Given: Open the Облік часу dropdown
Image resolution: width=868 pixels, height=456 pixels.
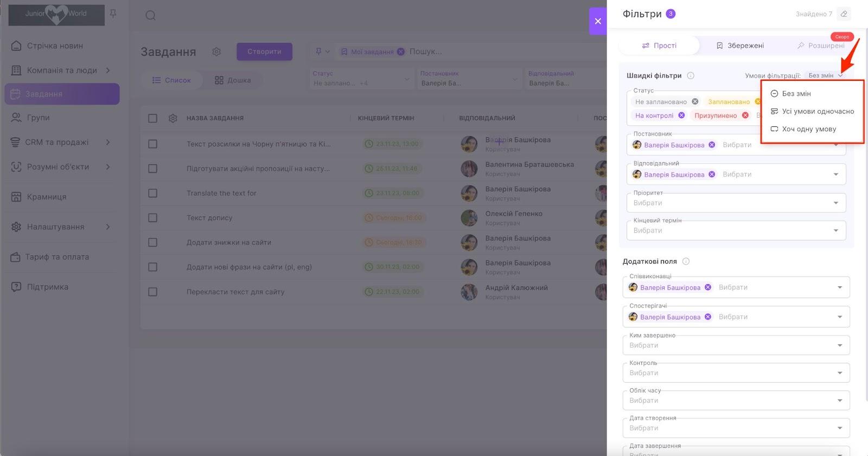Looking at the screenshot, I should pos(736,401).
